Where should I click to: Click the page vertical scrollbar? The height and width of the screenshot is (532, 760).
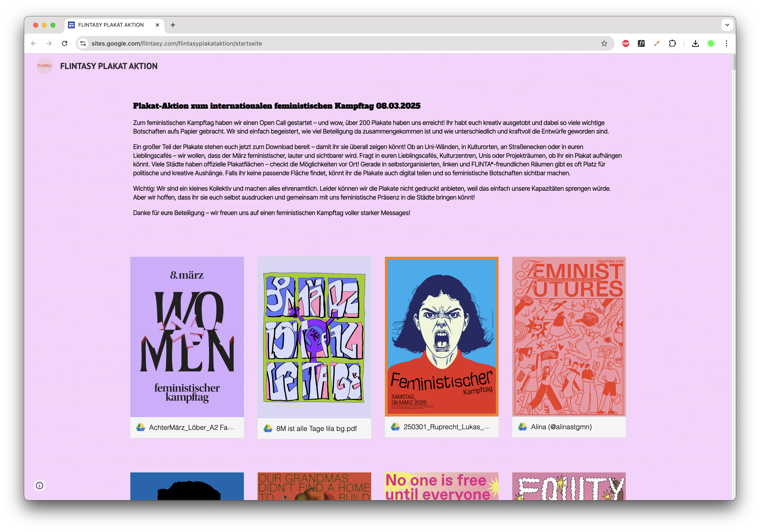click(x=734, y=62)
